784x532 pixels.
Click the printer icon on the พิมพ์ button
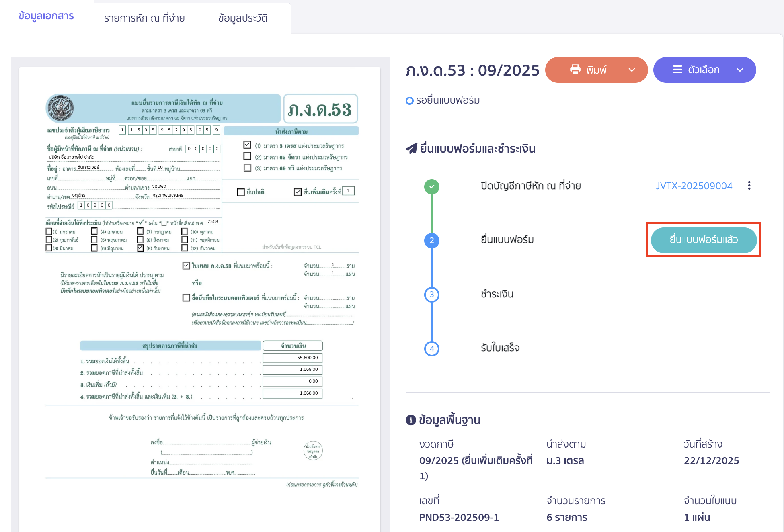coord(576,70)
